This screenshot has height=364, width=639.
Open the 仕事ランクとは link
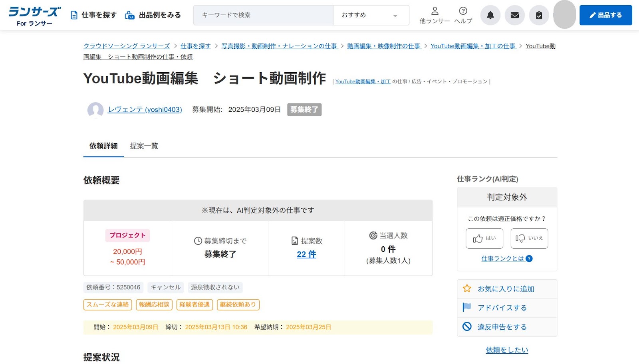coord(502,259)
